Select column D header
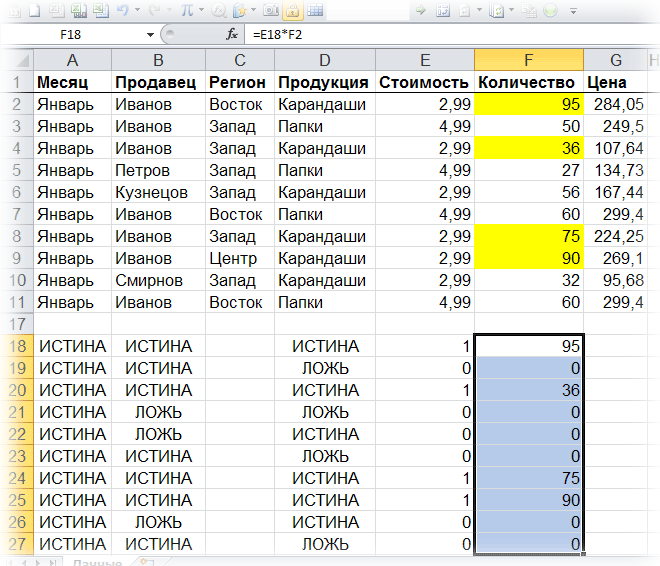 [325, 60]
